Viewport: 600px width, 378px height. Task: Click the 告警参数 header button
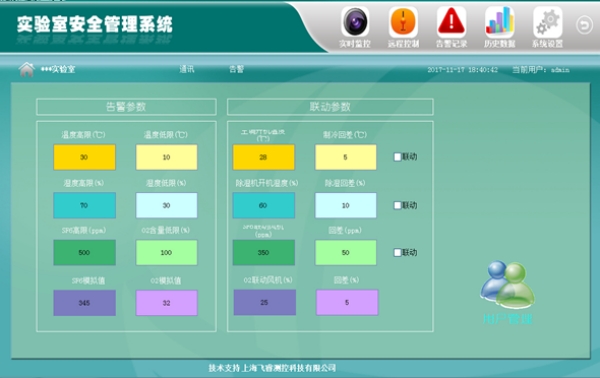[126, 107]
